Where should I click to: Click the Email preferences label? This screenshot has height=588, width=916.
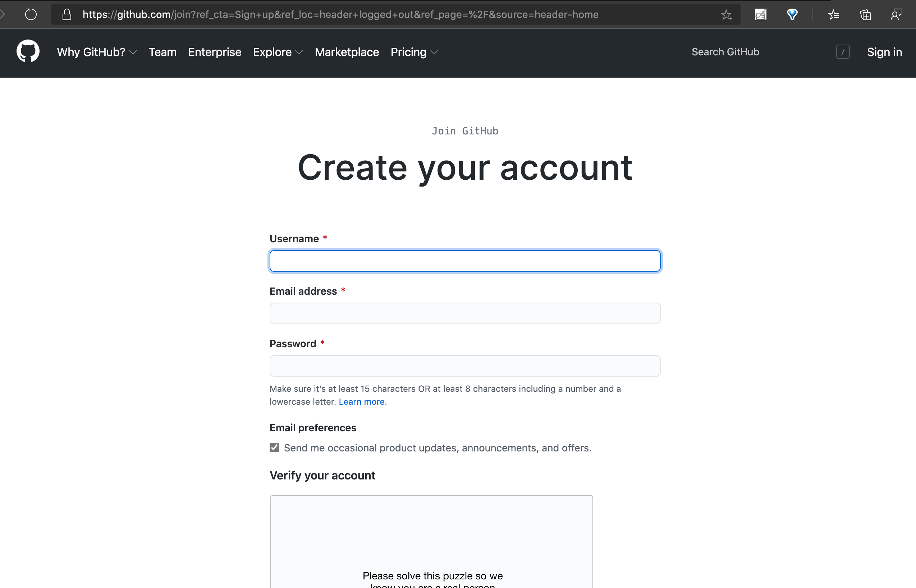313,428
